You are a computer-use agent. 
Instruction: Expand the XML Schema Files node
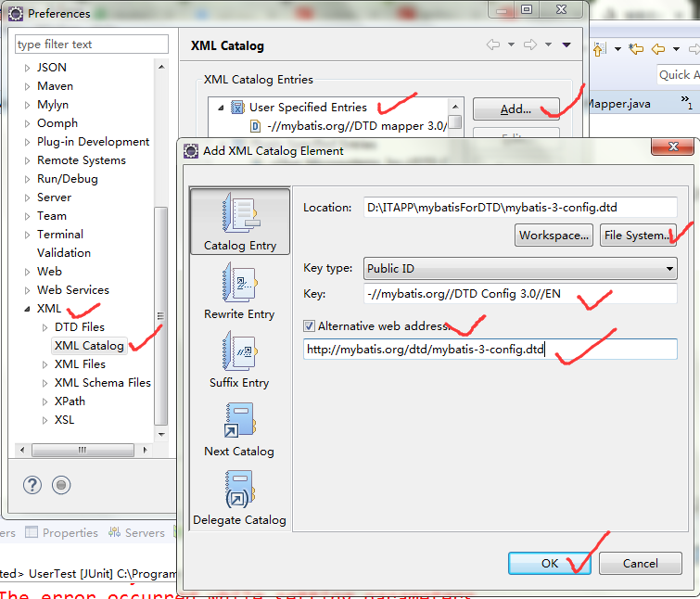45,383
